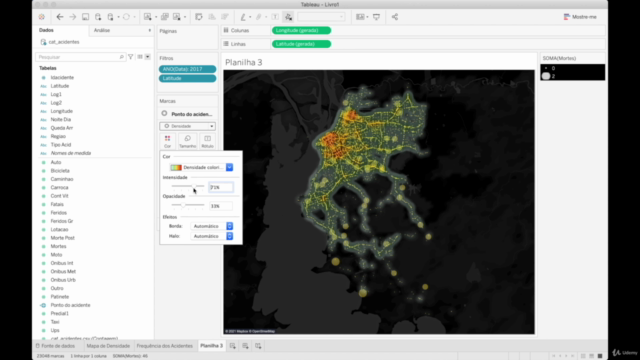Open the Análise tab dropdown arrow

(x=149, y=30)
